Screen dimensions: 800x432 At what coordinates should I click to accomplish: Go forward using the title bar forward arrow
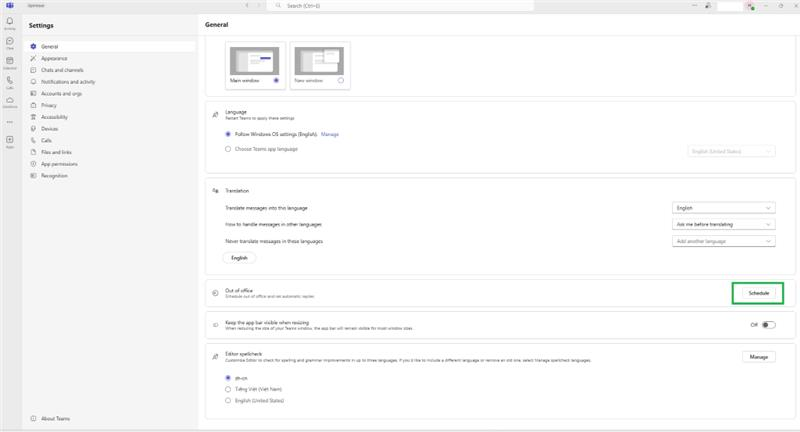coord(259,6)
